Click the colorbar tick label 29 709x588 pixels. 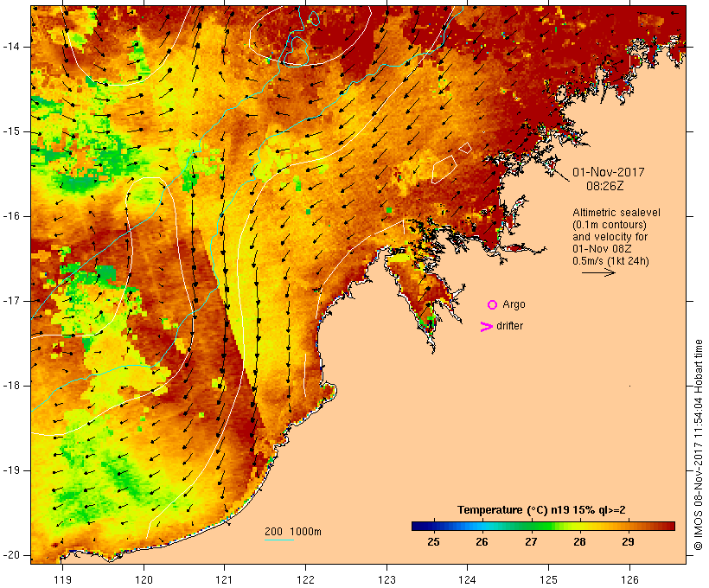628,542
